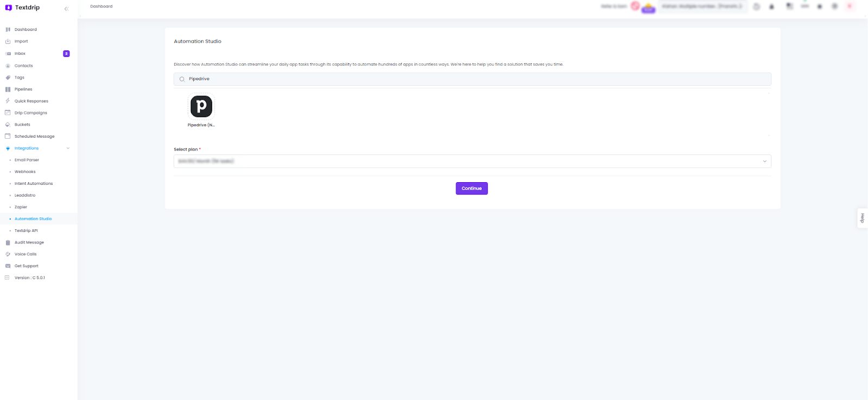The image size is (868, 400).
Task: Click the magnifier icon in the search field
Action: 182,79
